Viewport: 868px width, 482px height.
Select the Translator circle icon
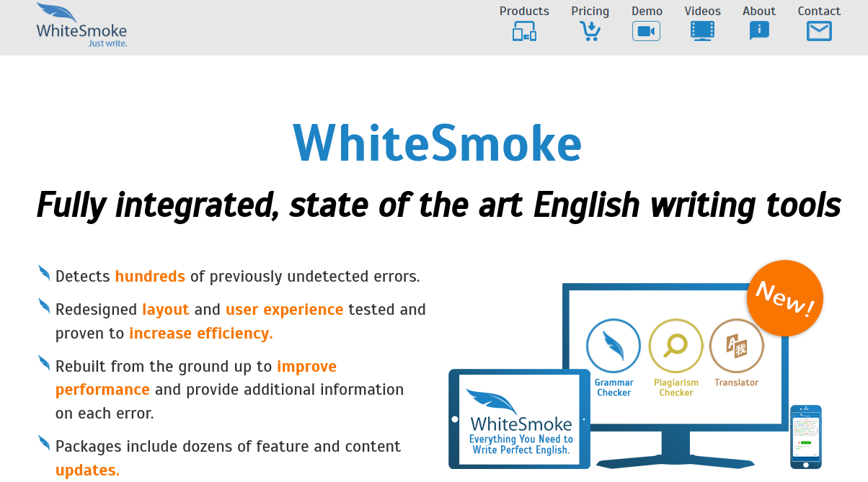tap(737, 346)
